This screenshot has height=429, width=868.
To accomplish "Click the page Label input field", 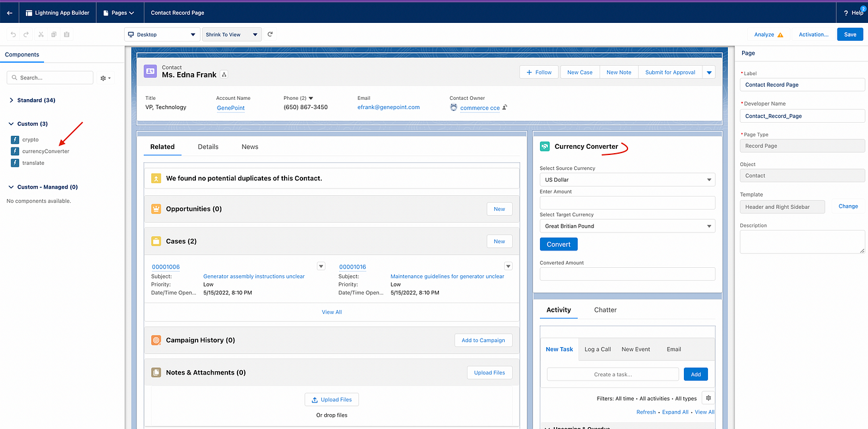I will [802, 85].
